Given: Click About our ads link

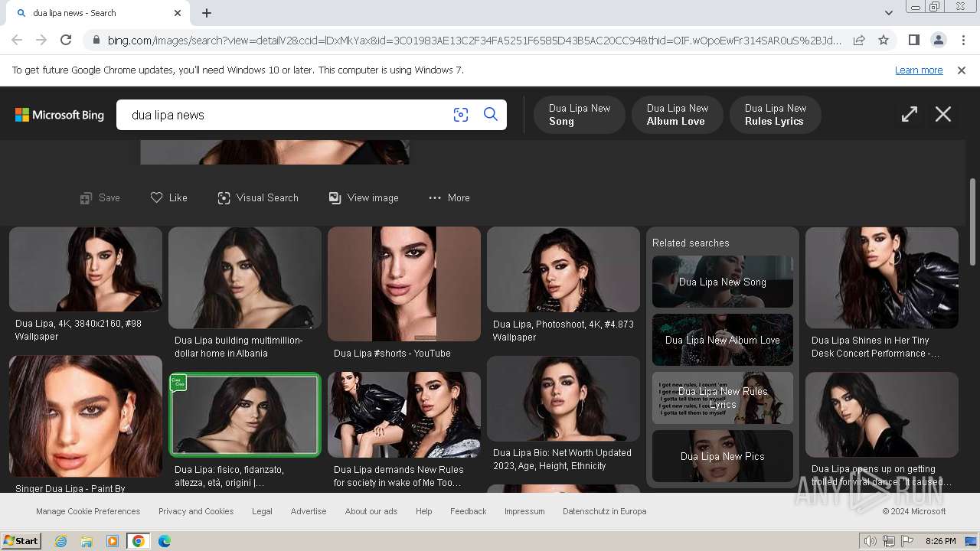Looking at the screenshot, I should tap(371, 511).
